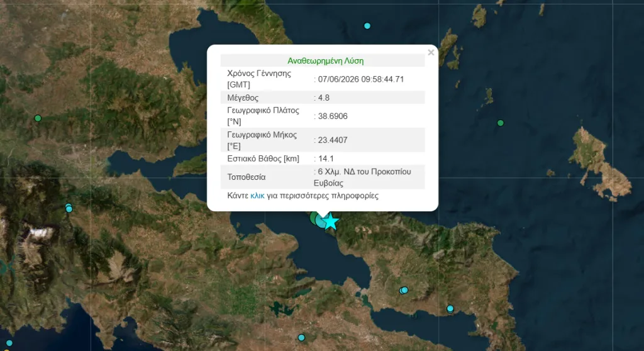Close the earthquake info popup

[431, 53]
